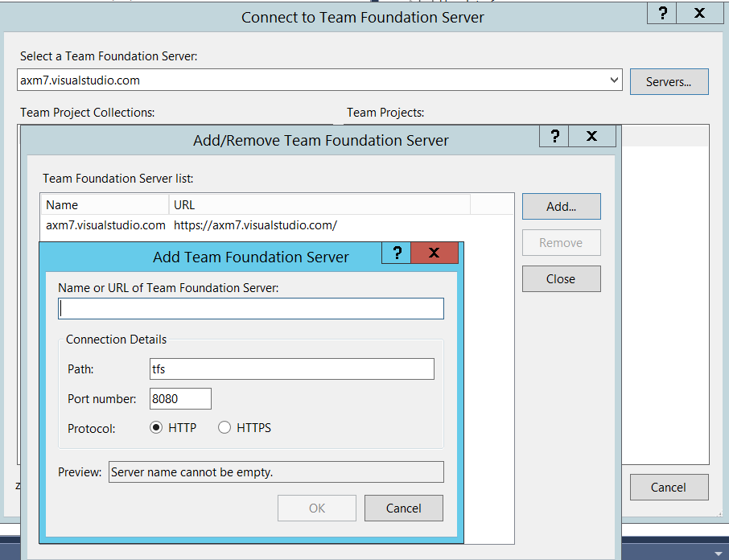This screenshot has width=729, height=560.
Task: Click the Port number field showing 8080
Action: [x=180, y=399]
